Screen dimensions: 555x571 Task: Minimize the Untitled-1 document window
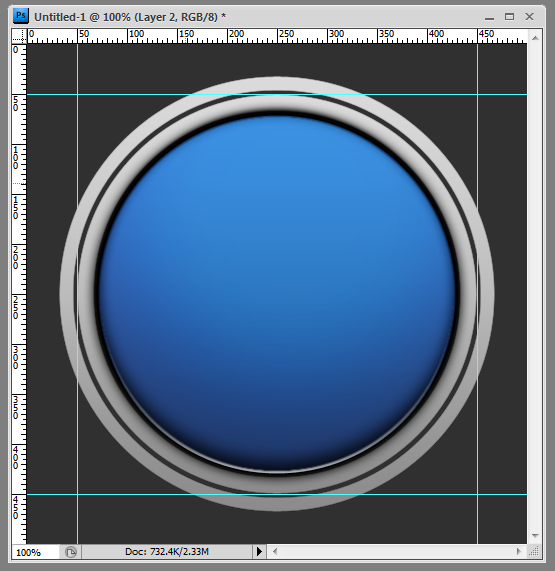(x=489, y=17)
